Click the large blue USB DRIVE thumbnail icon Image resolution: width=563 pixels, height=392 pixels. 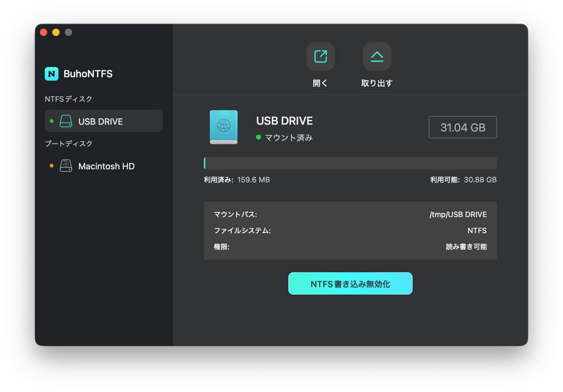coord(224,127)
